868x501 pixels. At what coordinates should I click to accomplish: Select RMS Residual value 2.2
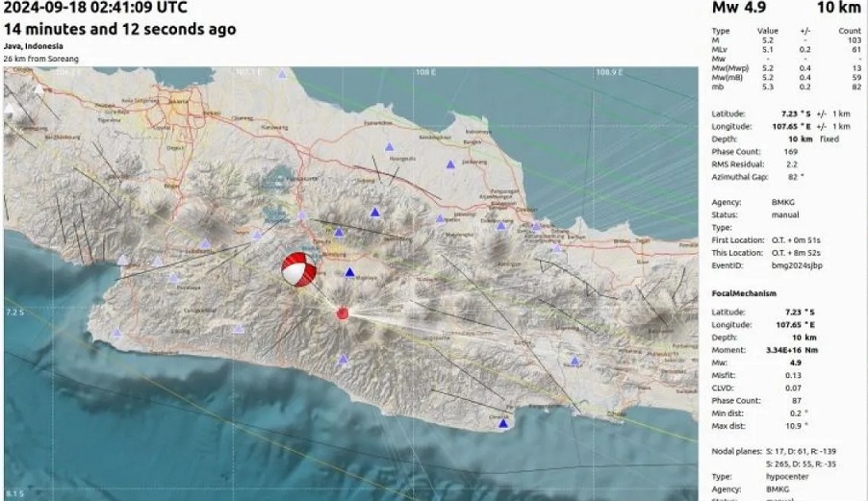pos(792,164)
